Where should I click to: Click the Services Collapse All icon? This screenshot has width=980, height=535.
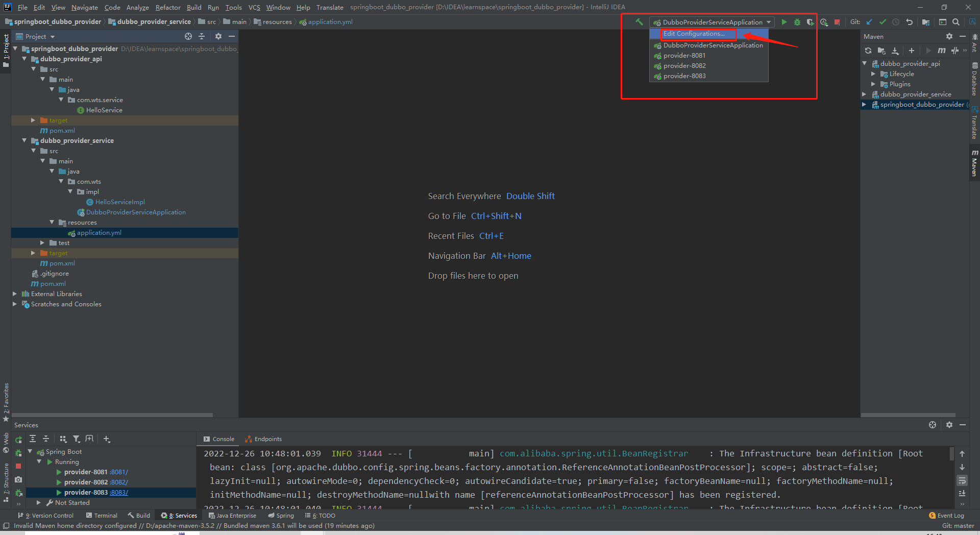[x=46, y=439]
